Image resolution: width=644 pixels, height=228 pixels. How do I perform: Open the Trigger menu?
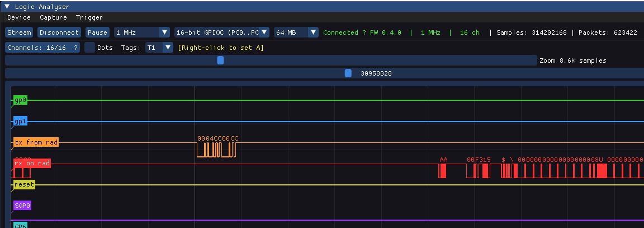[x=89, y=17]
